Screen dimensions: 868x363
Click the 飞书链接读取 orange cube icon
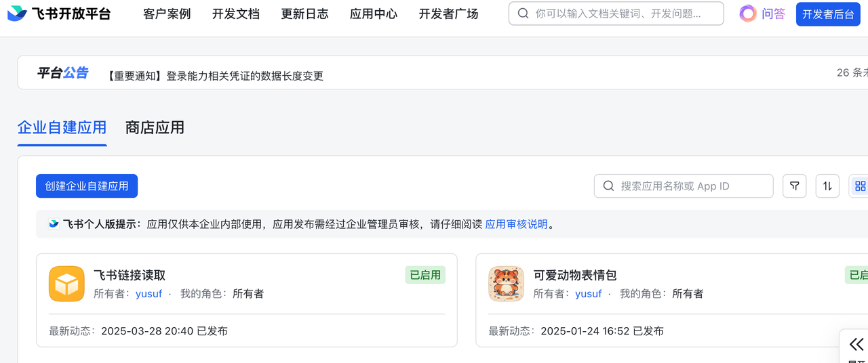(x=66, y=284)
